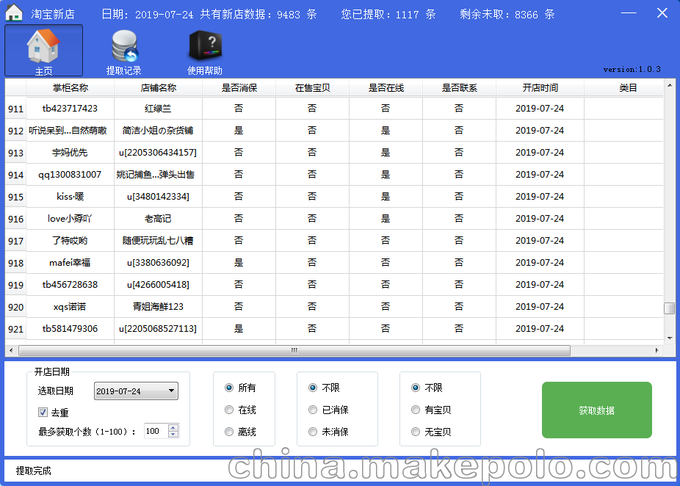The image size is (680, 486).
Task: Click shop name 青姐海鲜123
Action: [x=158, y=307]
